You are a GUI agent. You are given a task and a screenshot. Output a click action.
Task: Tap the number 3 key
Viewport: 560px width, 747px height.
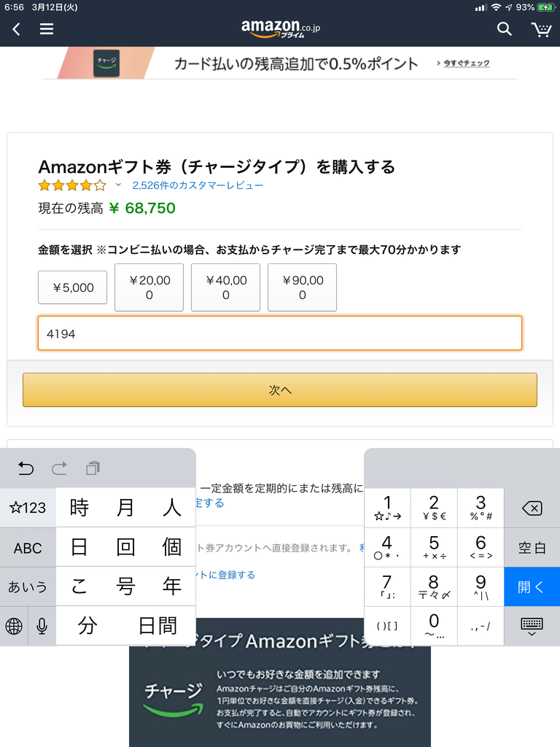481,508
